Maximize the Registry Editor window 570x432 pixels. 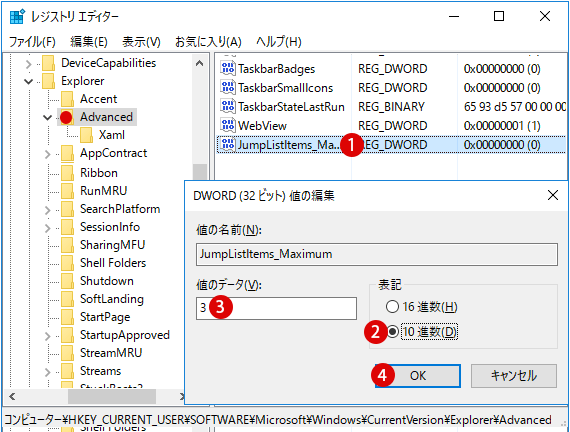pos(499,16)
